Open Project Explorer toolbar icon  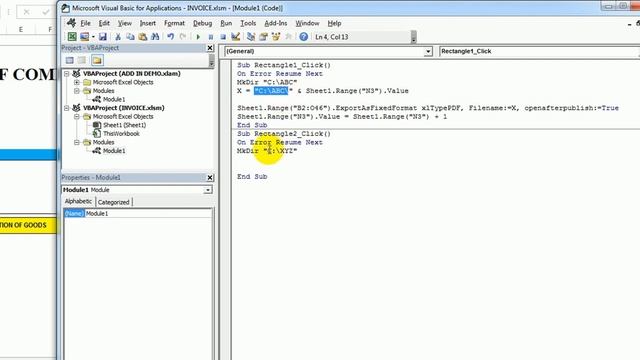(x=251, y=37)
